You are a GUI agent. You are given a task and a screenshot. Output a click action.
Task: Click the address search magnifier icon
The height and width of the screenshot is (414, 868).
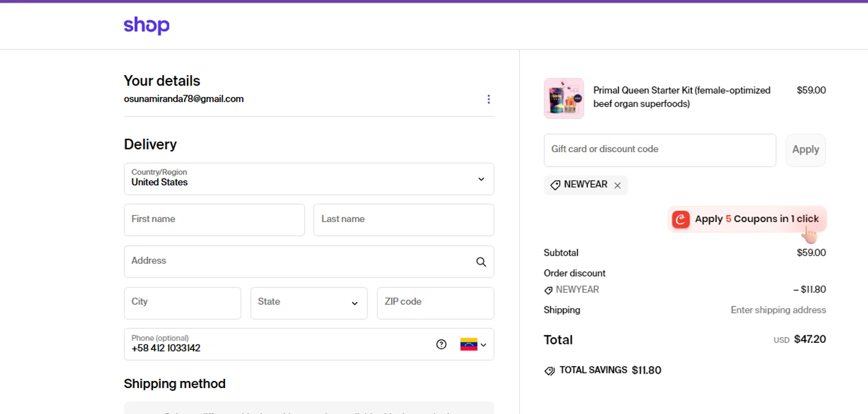click(x=481, y=262)
